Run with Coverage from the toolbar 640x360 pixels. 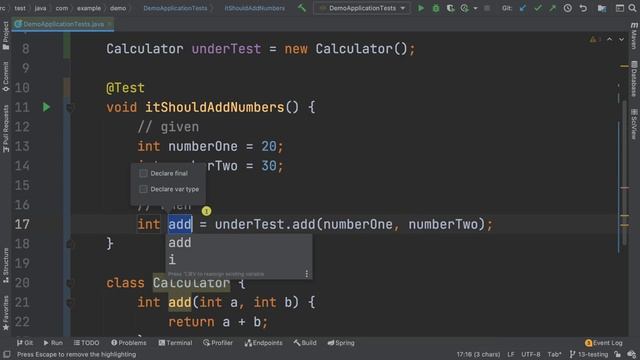pos(450,8)
